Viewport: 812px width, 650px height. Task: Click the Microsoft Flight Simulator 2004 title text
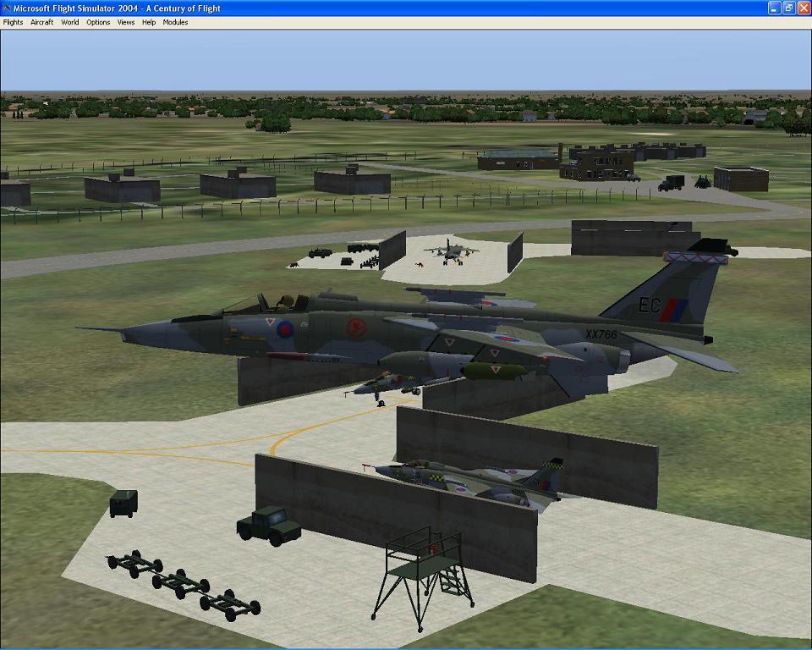(117, 8)
